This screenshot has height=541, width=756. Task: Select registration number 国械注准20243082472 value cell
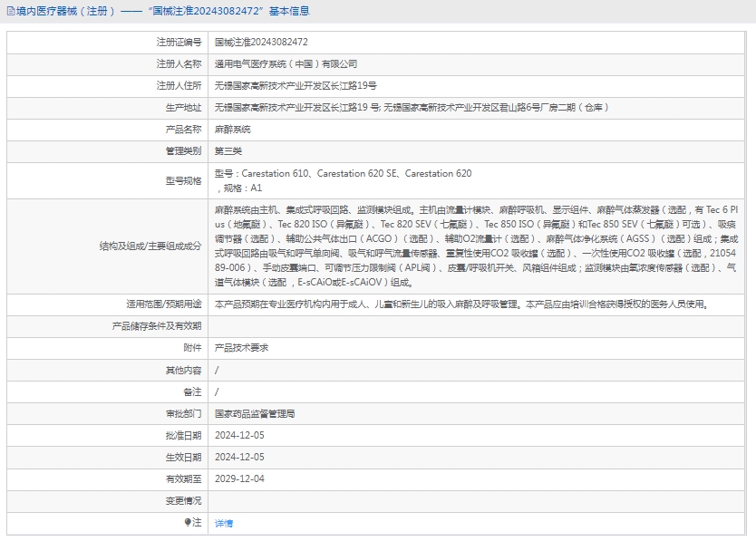[x=261, y=42]
